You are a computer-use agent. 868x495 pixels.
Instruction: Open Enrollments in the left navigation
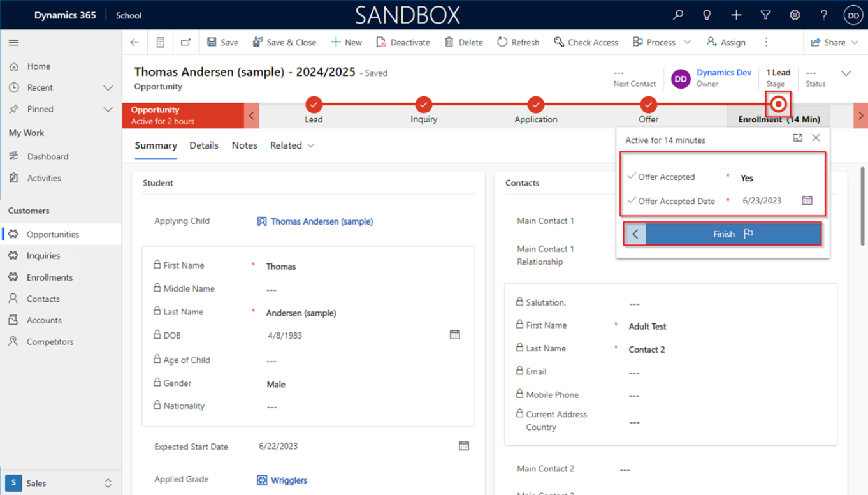(x=50, y=277)
